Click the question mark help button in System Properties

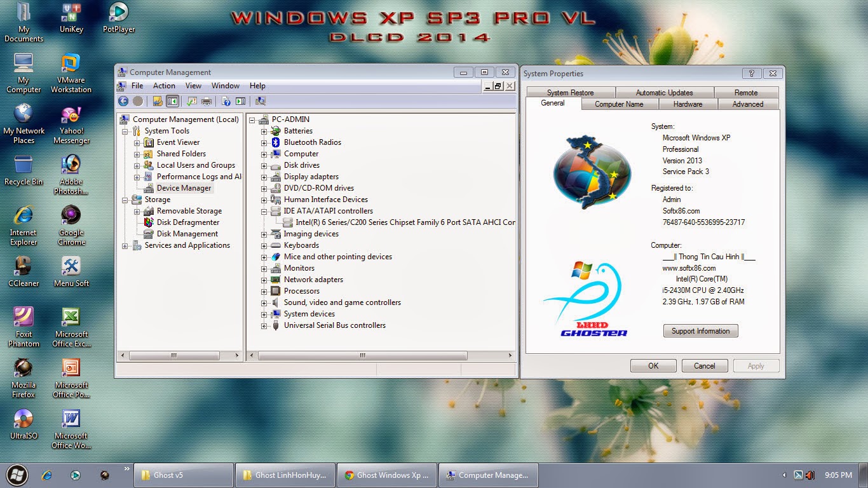(x=752, y=74)
